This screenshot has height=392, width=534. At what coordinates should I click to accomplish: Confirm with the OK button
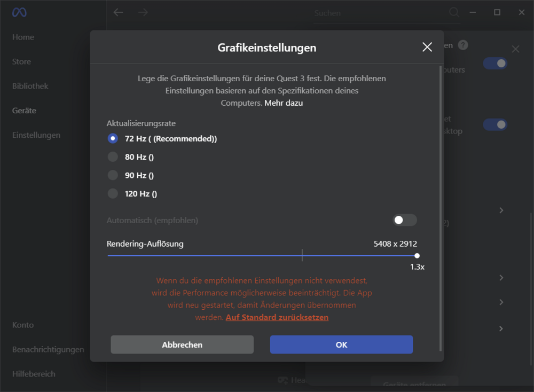click(x=342, y=344)
